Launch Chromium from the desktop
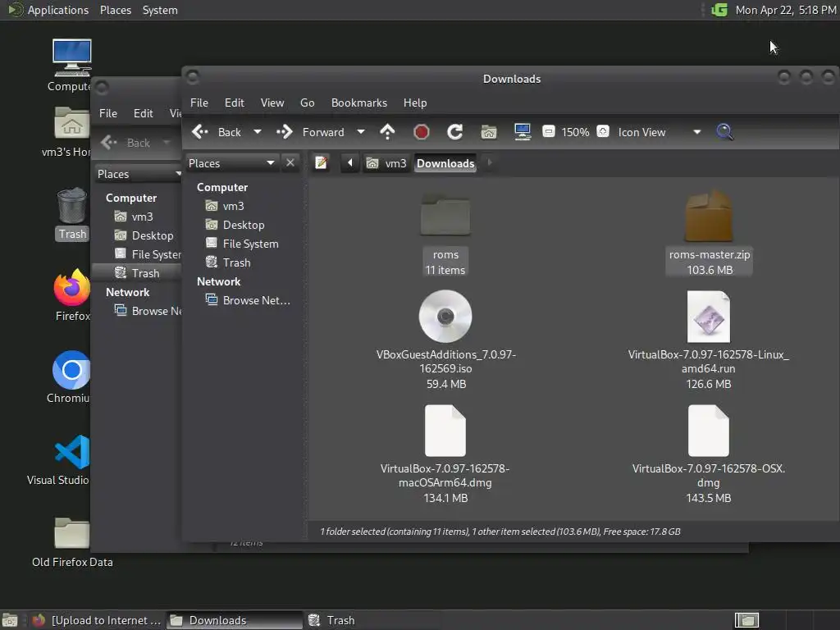The width and height of the screenshot is (840, 630). (71, 370)
